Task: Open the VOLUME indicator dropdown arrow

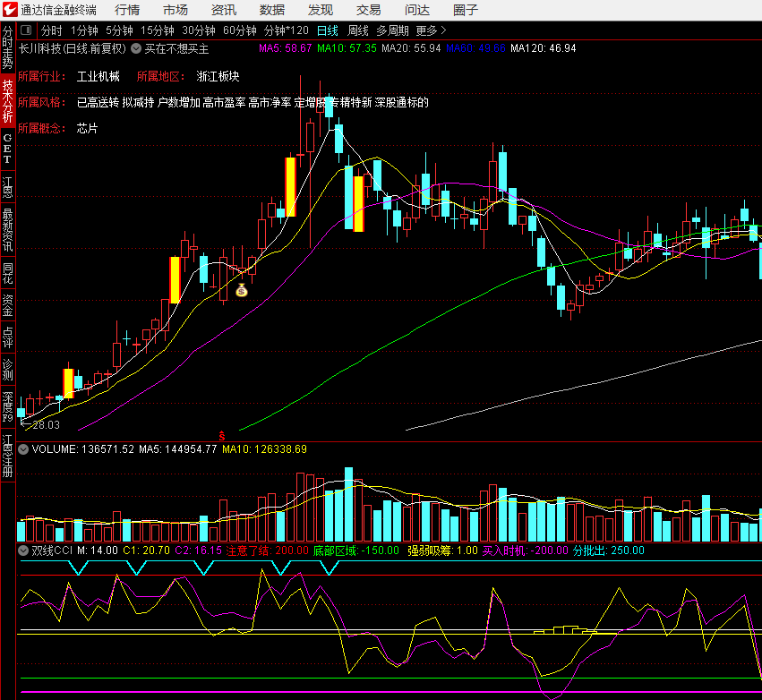Action: (24, 448)
